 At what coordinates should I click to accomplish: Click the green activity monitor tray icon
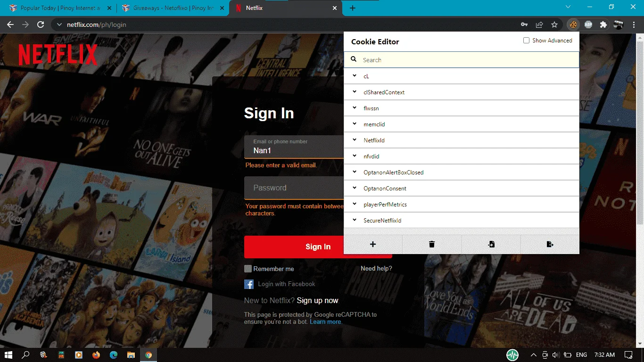point(512,354)
